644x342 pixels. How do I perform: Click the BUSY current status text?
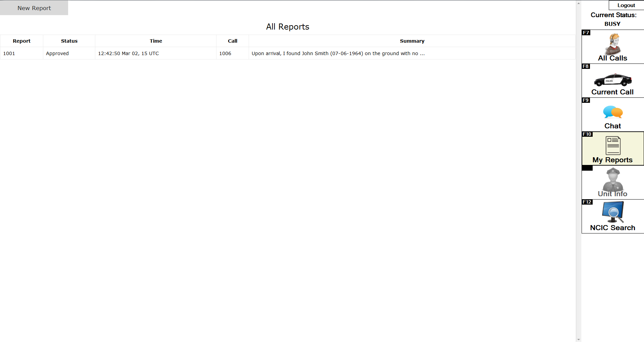tap(612, 24)
